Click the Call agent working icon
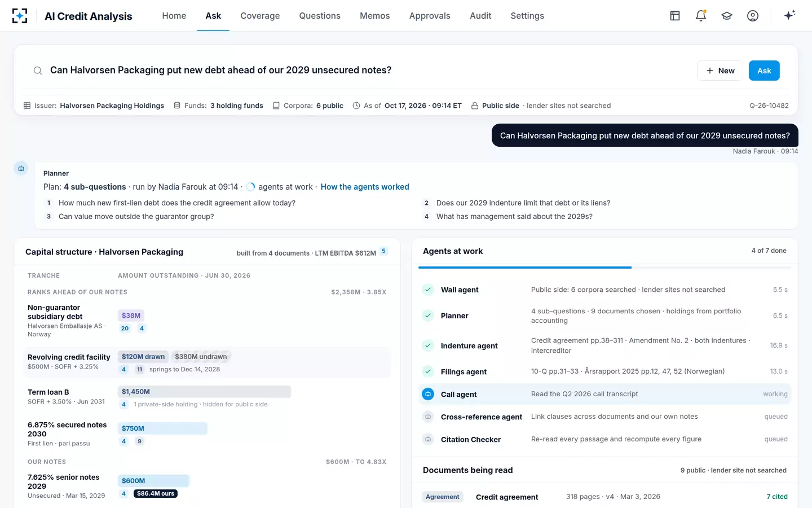 pyautogui.click(x=428, y=394)
